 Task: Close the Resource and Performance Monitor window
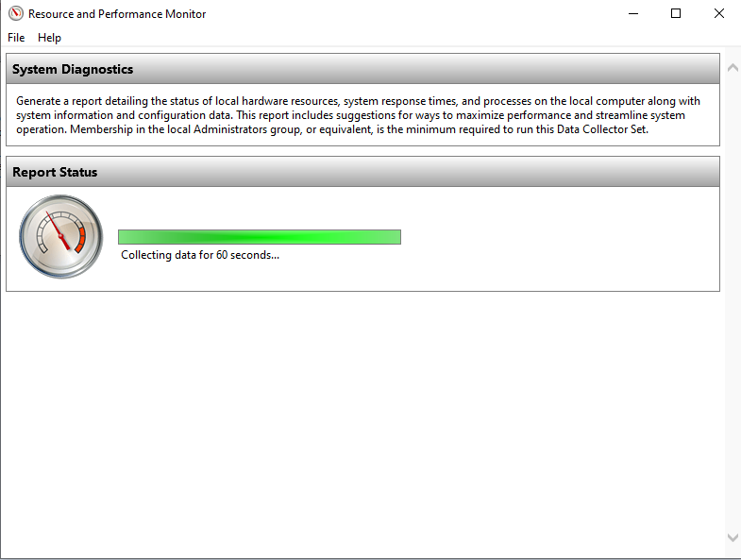click(718, 14)
